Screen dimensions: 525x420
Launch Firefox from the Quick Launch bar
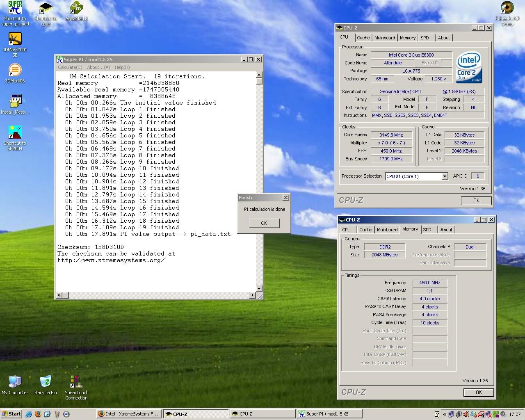pyautogui.click(x=38, y=414)
